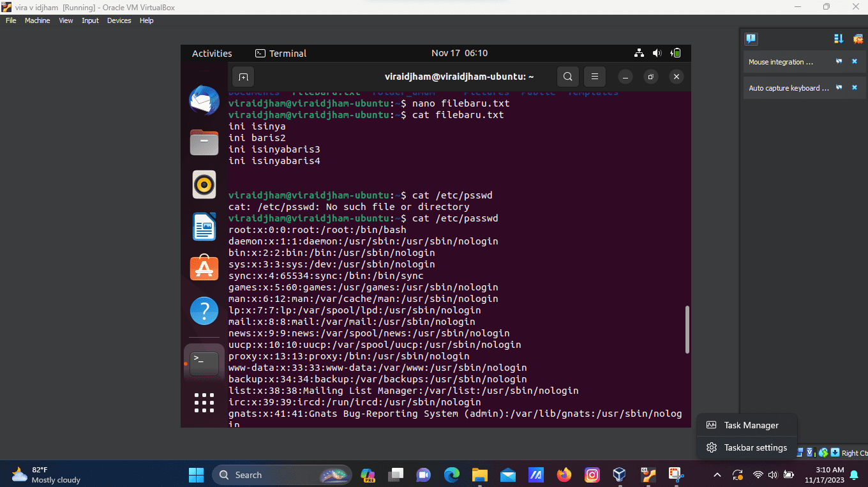The image size is (868, 487).
Task: Click the terminal window scrollbar
Action: 687,329
